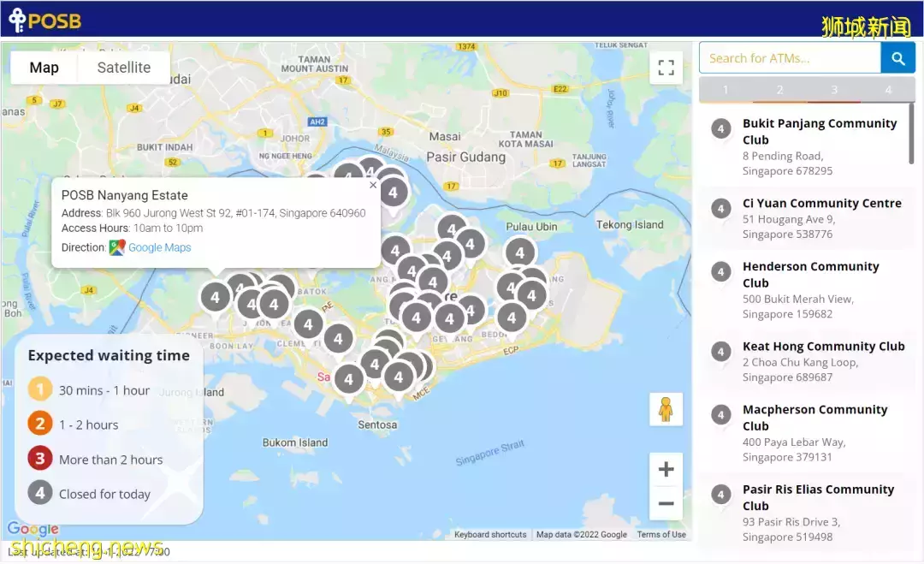Click the grey Closed for today legend icon
The height and width of the screenshot is (564, 924).
40,493
